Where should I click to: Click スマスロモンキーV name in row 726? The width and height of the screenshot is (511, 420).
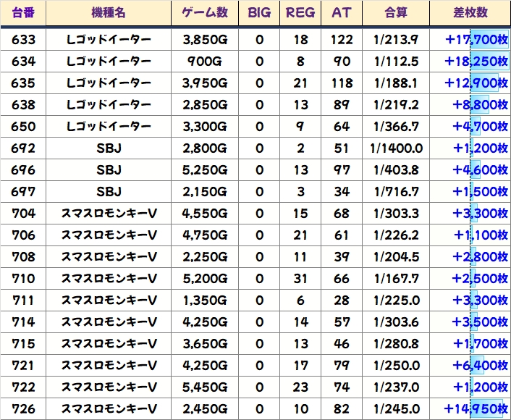pyautogui.click(x=109, y=409)
